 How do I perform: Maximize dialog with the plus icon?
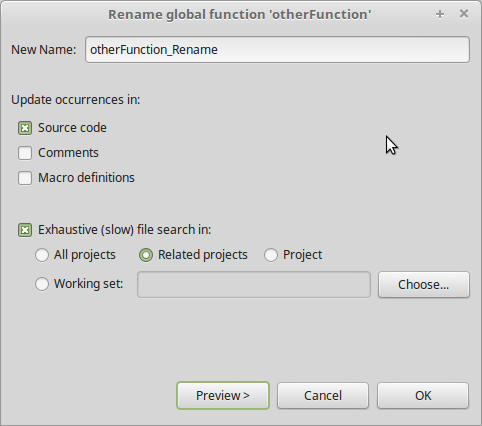coord(440,14)
